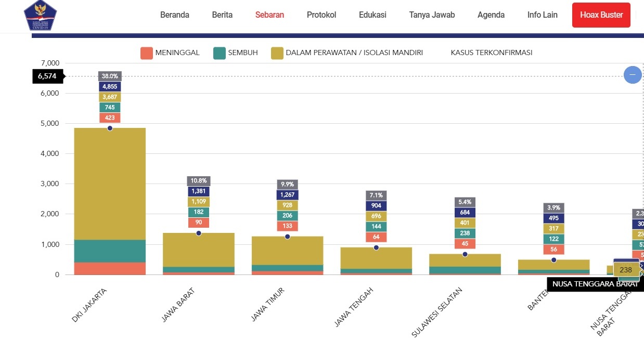Open the Info Lain menu
This screenshot has width=644, height=340.
point(542,15)
